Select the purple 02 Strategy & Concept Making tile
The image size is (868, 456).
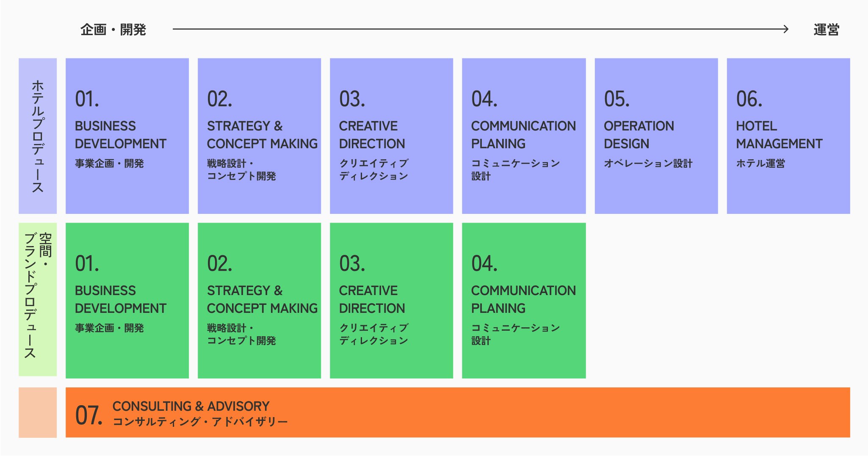[259, 135]
